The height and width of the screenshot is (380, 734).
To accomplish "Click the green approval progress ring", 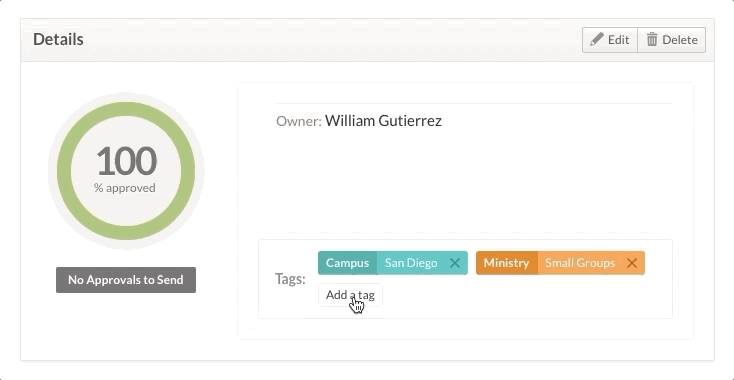I will (126, 109).
